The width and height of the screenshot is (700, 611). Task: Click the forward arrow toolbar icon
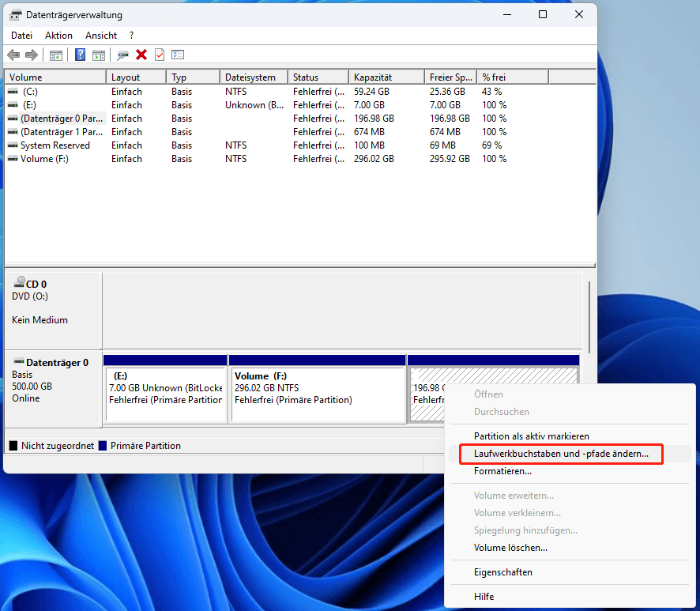point(32,55)
